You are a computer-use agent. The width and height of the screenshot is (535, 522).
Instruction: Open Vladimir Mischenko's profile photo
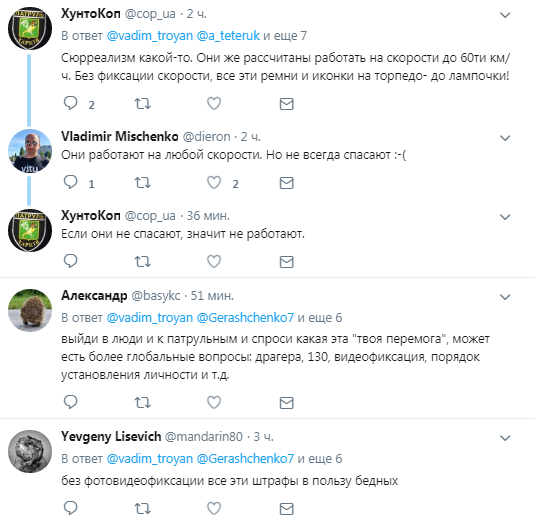click(x=30, y=151)
